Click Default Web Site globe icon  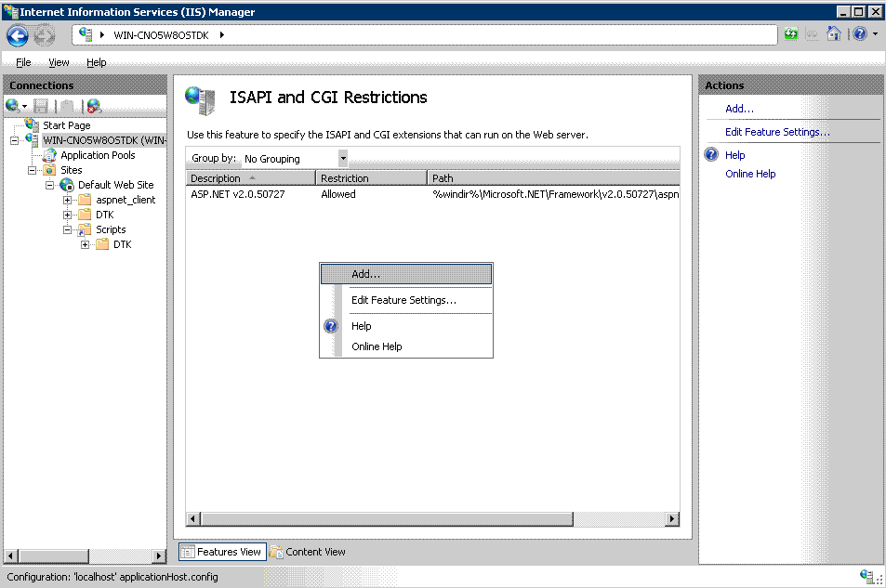coord(67,185)
